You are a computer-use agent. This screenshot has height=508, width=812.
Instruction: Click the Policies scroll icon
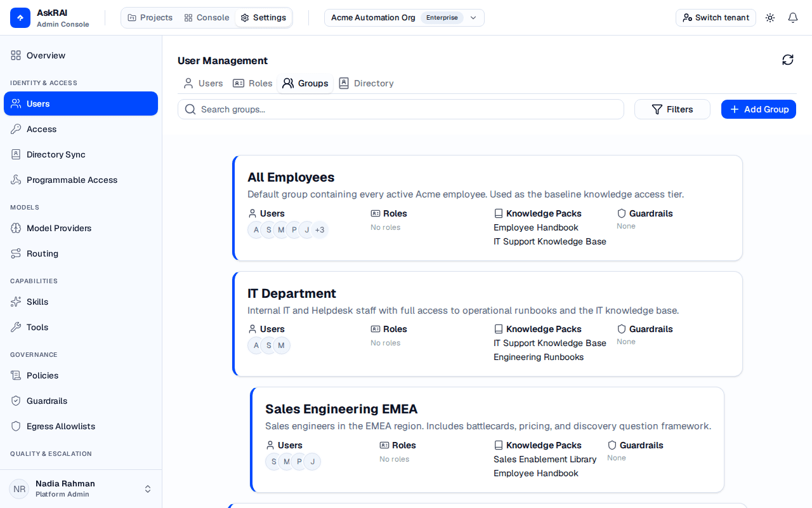[x=16, y=375]
